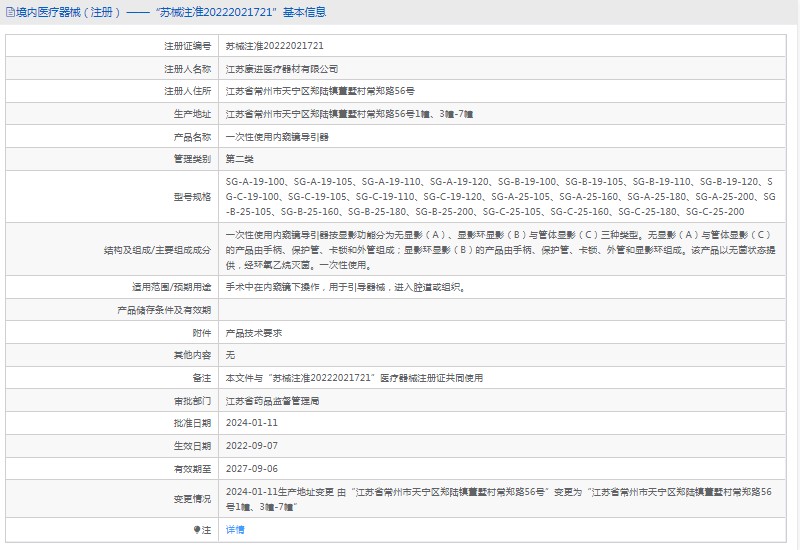Screen dimensions: 800x550
Task: Select remark text starting 本文件与
Action: point(354,378)
